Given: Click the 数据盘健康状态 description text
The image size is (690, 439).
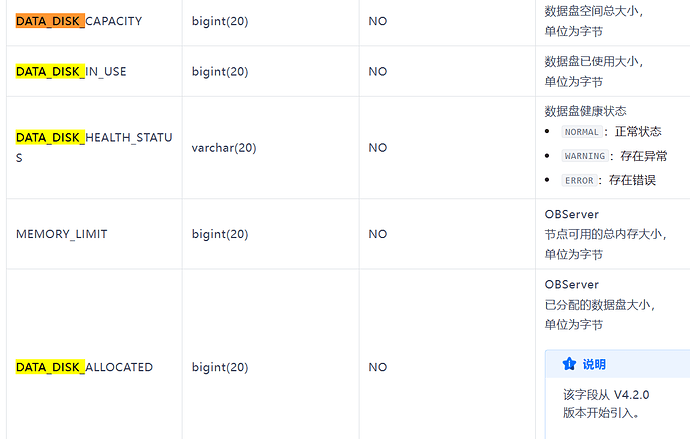Looking at the screenshot, I should [x=585, y=111].
